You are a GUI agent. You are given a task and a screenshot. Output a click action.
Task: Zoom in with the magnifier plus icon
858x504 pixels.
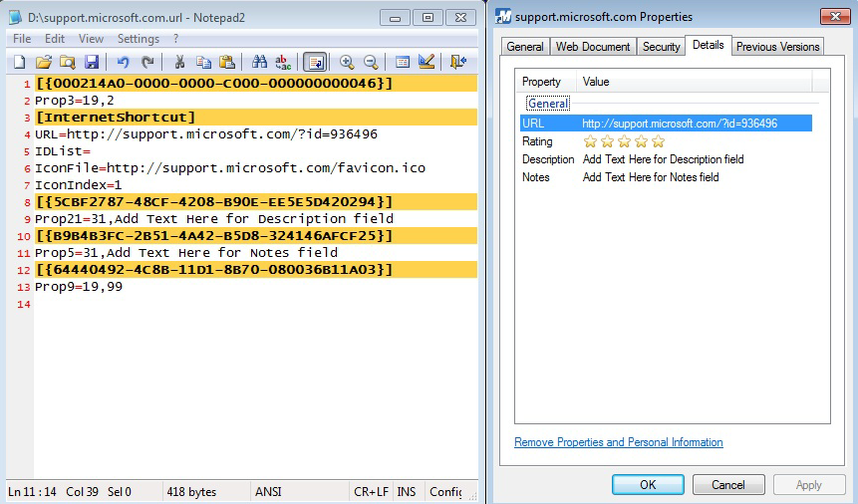[x=347, y=62]
